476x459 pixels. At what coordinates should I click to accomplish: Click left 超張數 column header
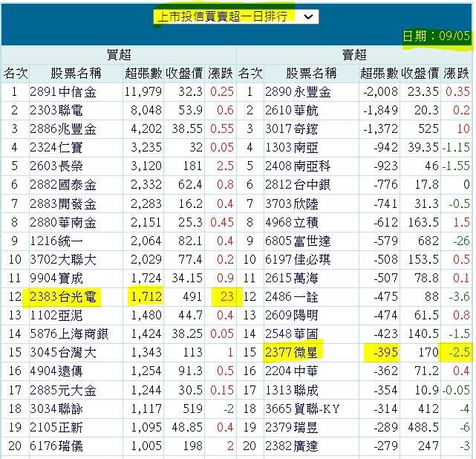pos(143,73)
